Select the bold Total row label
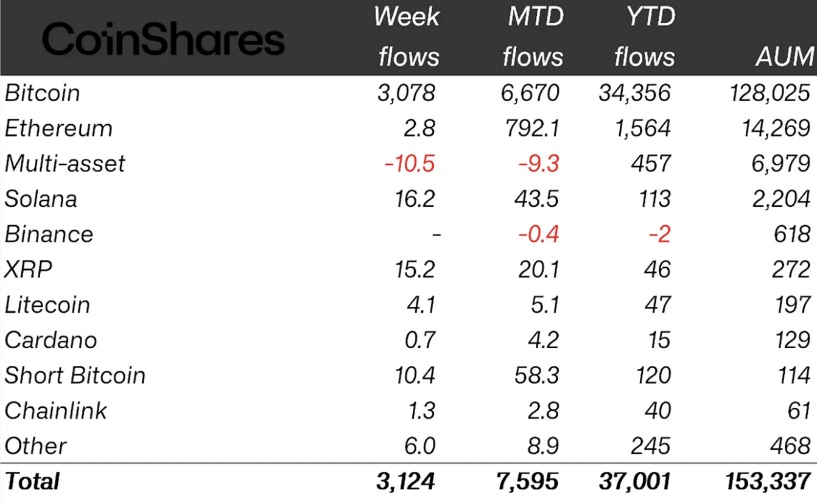817x504 pixels. tap(32, 481)
